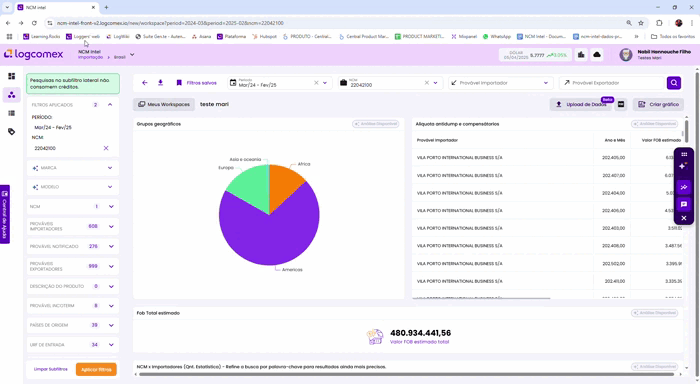Open Filtros salvos
This screenshot has height=384, width=700.
[196, 83]
